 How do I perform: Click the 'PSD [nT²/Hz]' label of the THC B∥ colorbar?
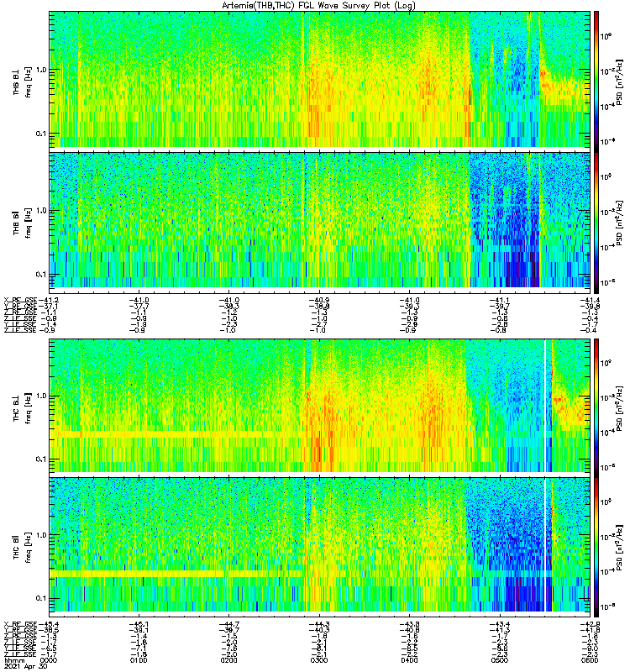click(620, 548)
